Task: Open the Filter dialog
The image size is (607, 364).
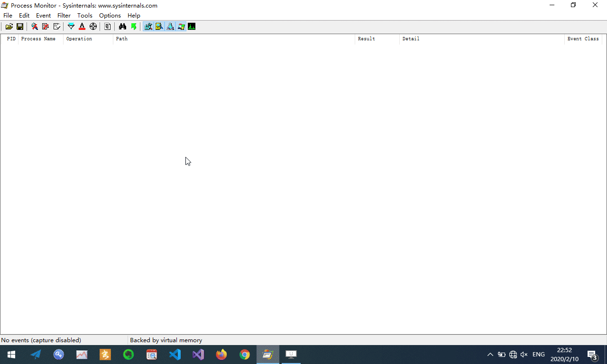Action: coord(71,27)
